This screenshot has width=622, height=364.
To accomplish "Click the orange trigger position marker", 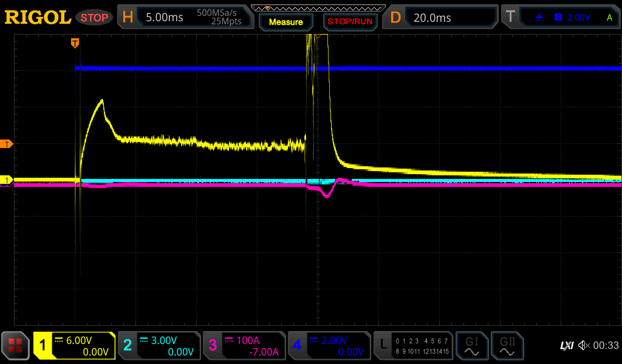I will (75, 42).
